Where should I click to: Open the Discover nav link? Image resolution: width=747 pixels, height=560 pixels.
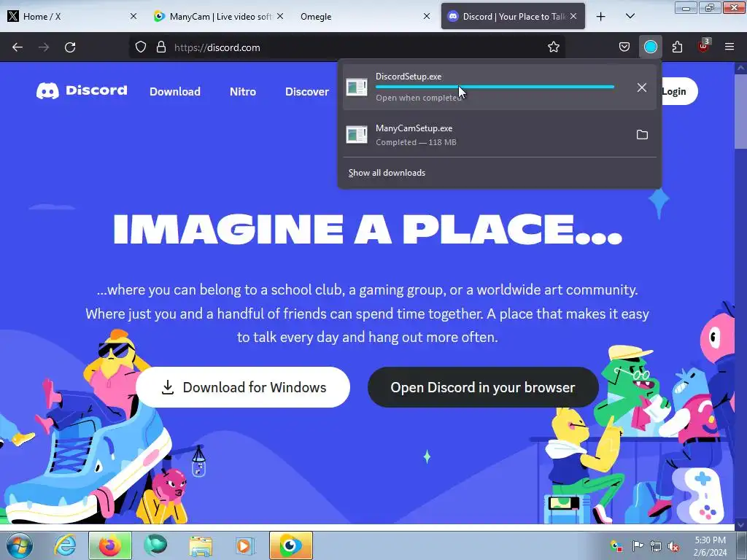[307, 91]
